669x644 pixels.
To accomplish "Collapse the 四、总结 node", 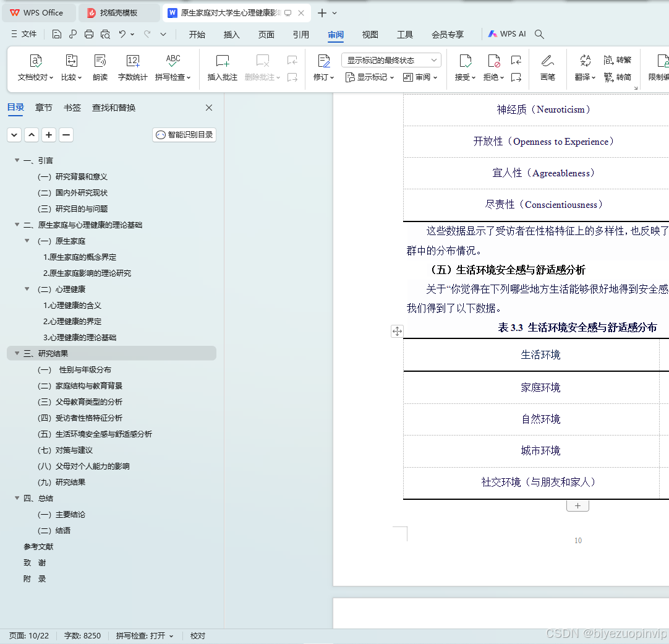I will pyautogui.click(x=17, y=498).
